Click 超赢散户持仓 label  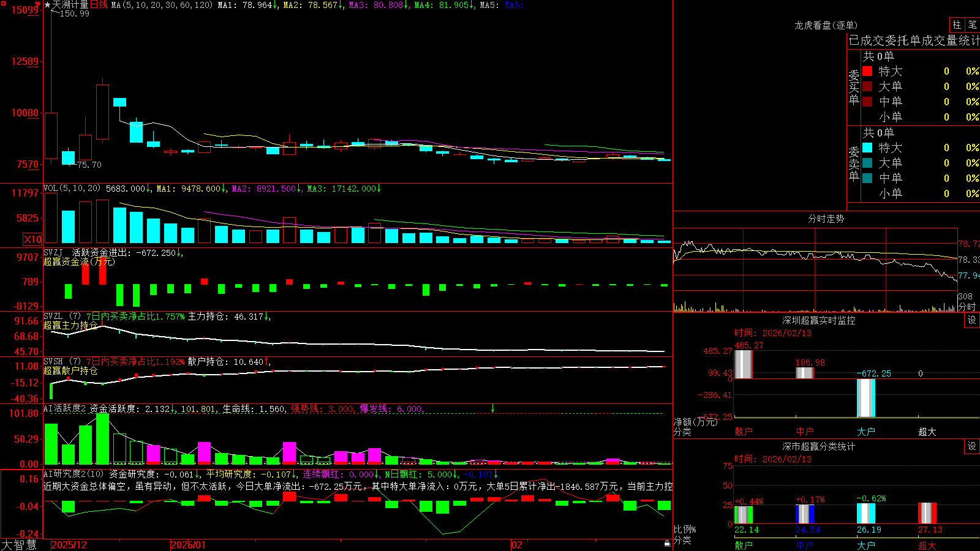pos(70,370)
